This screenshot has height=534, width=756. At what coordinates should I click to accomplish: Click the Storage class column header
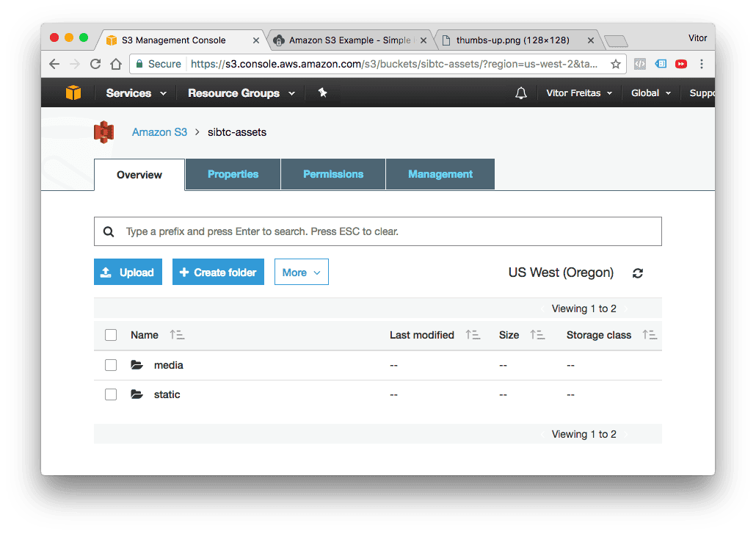[x=598, y=335]
